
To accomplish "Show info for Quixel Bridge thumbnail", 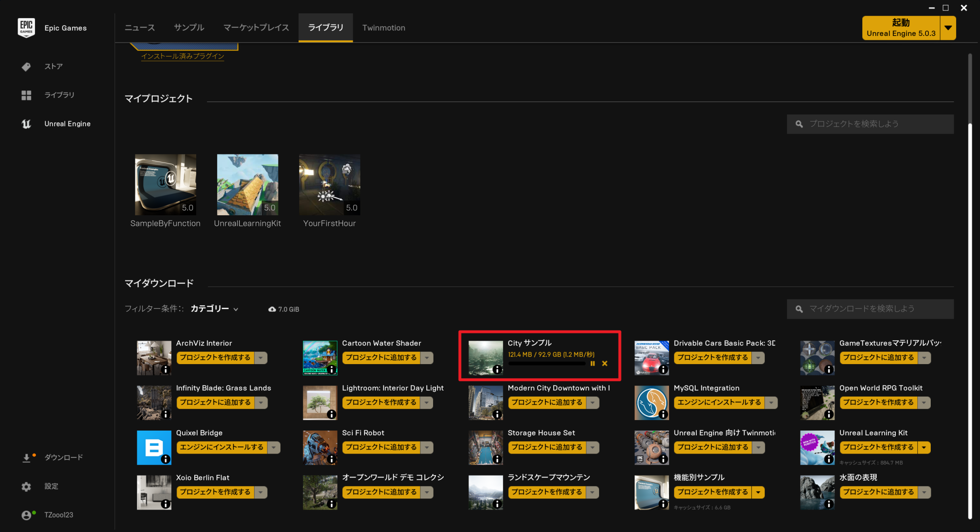I will coord(166,459).
